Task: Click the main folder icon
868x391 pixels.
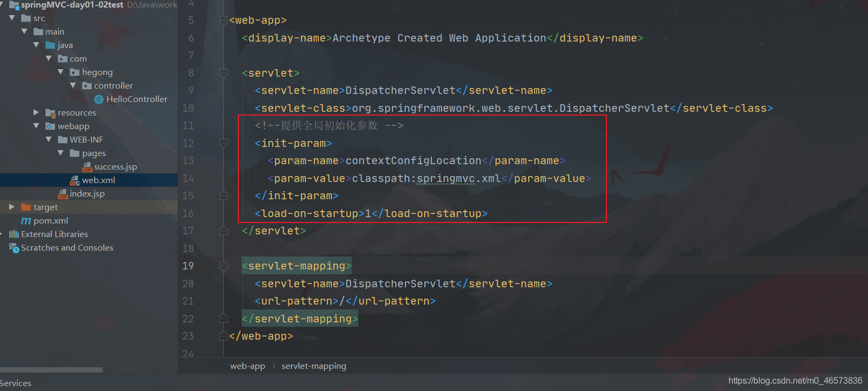Action: 38,31
